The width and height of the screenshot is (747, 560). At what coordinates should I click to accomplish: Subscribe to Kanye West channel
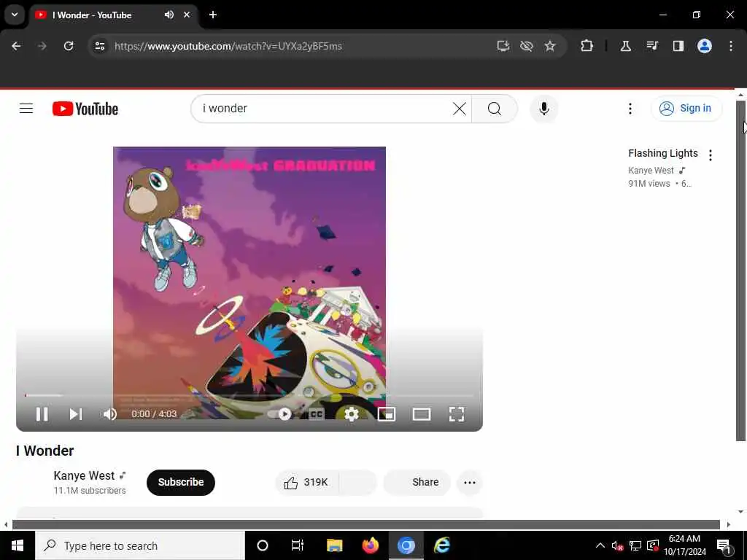[x=181, y=483]
